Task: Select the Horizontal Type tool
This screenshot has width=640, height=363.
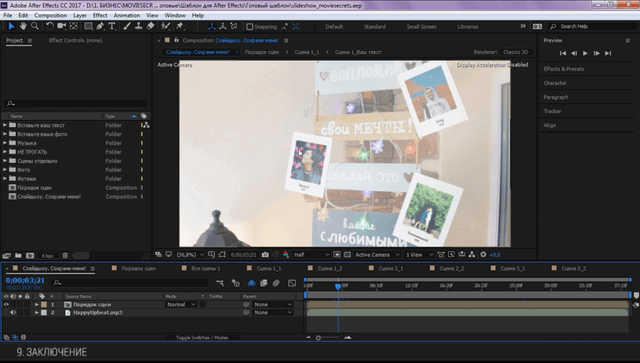Action: pos(112,26)
